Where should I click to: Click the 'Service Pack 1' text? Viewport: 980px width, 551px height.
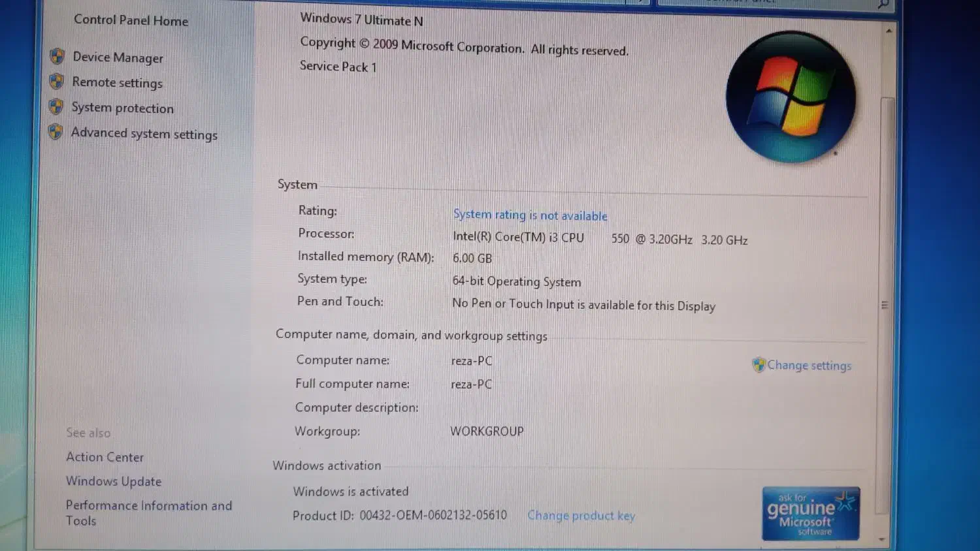338,67
